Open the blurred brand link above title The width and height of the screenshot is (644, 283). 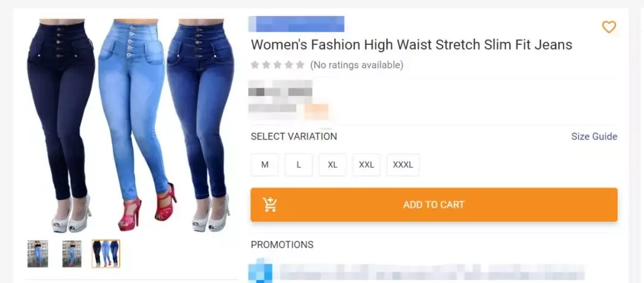click(296, 24)
